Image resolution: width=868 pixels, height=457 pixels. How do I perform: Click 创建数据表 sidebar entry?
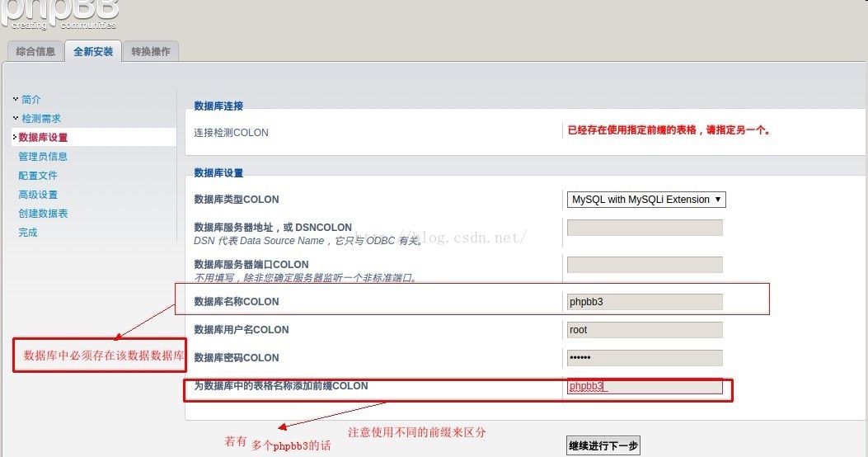pyautogui.click(x=43, y=214)
